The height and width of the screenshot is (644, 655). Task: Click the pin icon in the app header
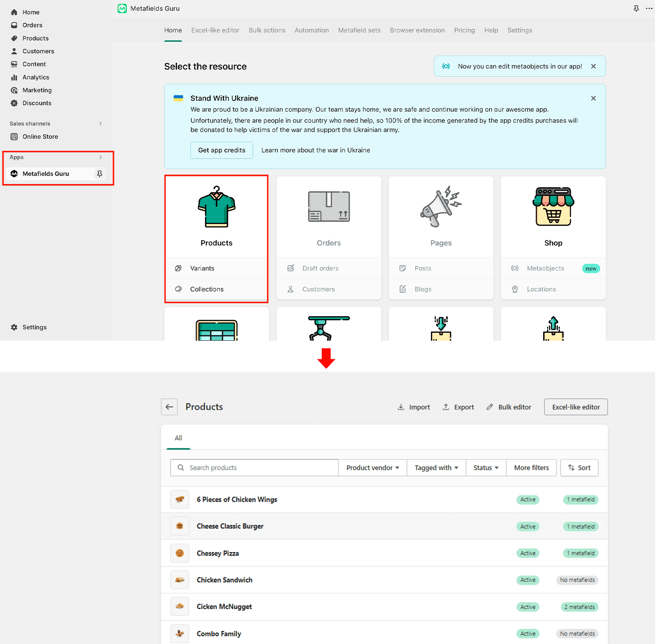click(636, 8)
